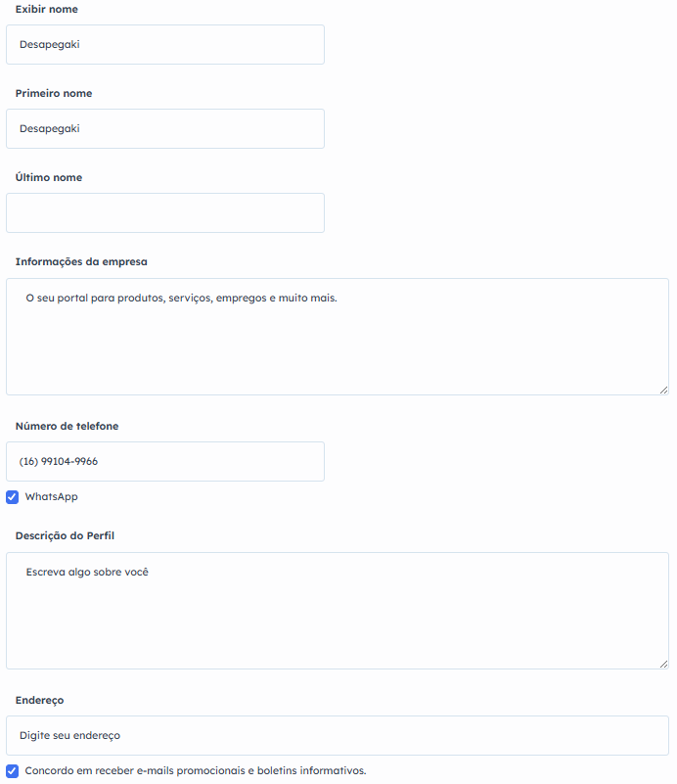The image size is (677, 784).
Task: Uncheck the WhatsApp checkbox
Action: click(x=13, y=497)
